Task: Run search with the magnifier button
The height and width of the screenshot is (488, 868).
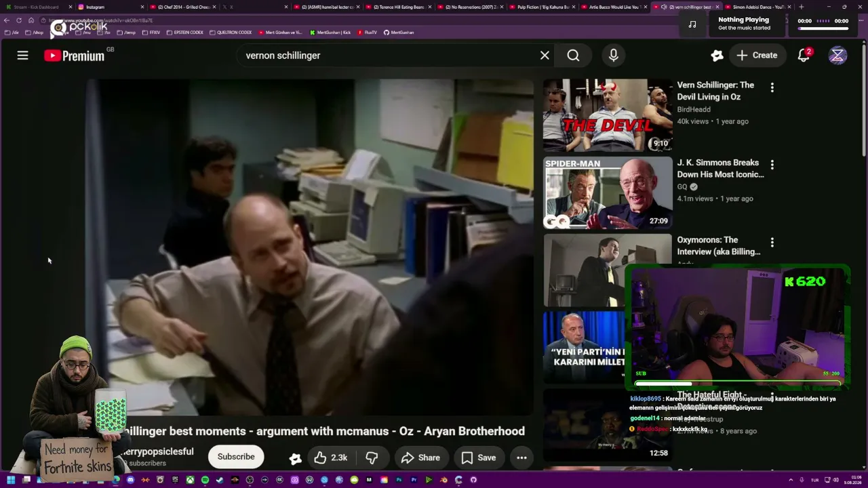Action: (574, 56)
